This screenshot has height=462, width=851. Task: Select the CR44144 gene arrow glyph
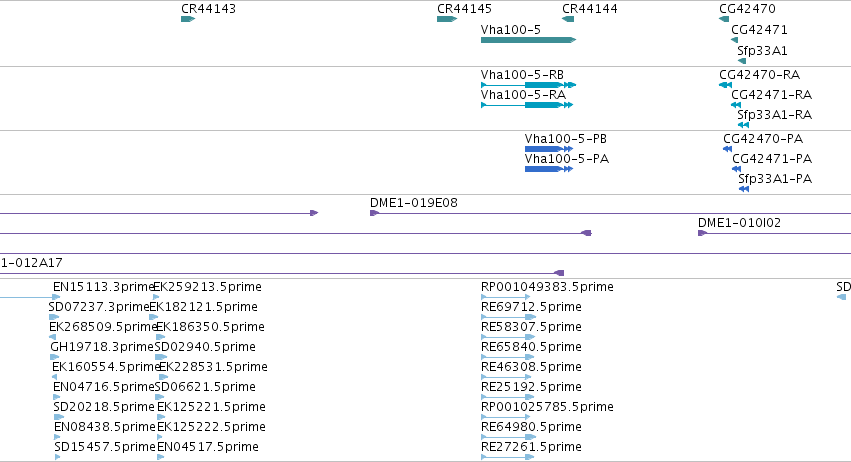point(568,19)
